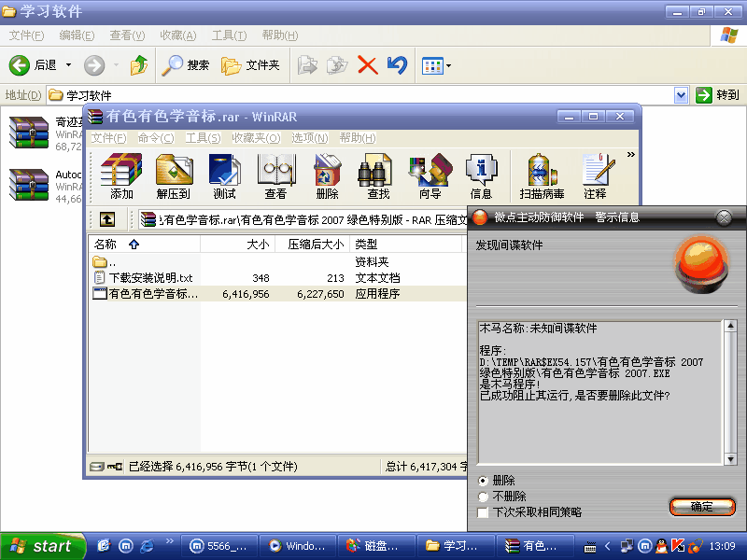Open WinRAR 收藏夹(O) menu
The width and height of the screenshot is (747, 560).
(256, 138)
